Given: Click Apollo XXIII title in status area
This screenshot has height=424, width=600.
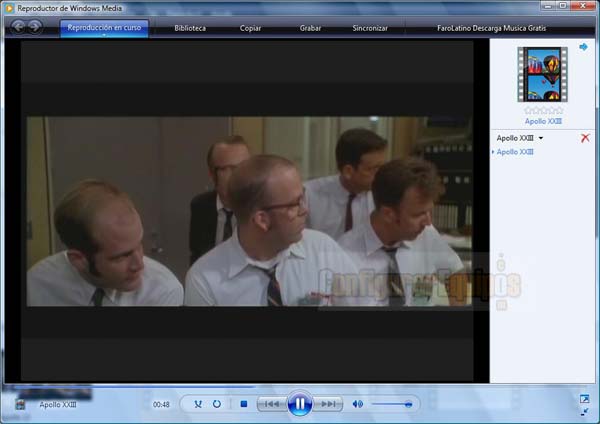Looking at the screenshot, I should tap(58, 404).
